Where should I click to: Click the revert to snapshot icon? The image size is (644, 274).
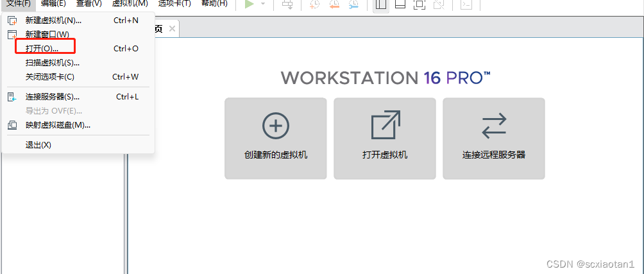[x=334, y=4]
